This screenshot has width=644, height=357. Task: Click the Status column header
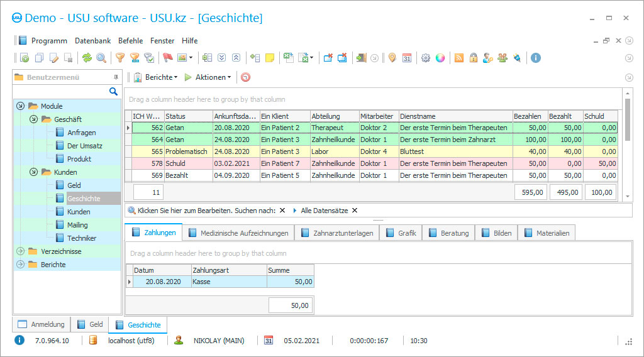(x=187, y=116)
